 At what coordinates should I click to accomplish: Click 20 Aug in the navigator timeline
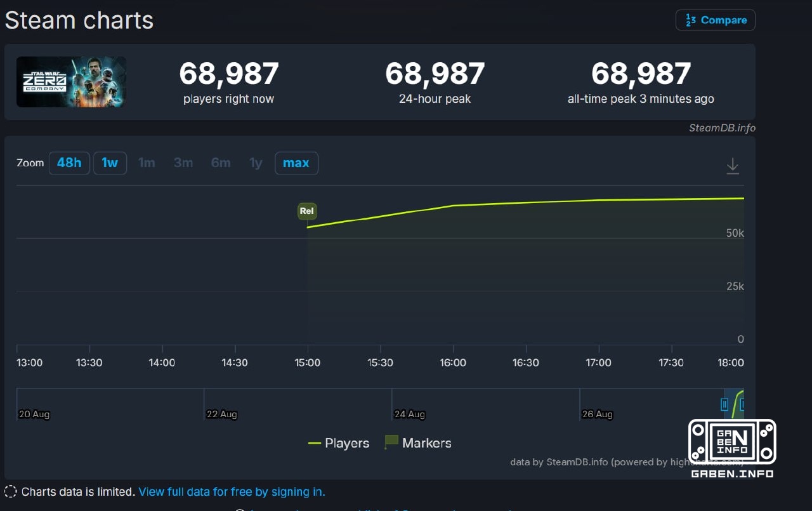click(34, 414)
